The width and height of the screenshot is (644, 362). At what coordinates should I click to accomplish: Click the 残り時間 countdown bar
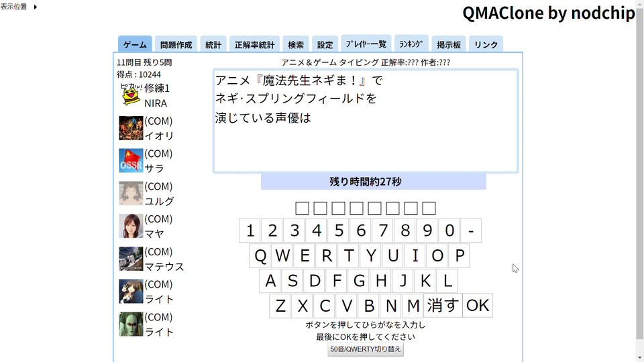click(374, 182)
